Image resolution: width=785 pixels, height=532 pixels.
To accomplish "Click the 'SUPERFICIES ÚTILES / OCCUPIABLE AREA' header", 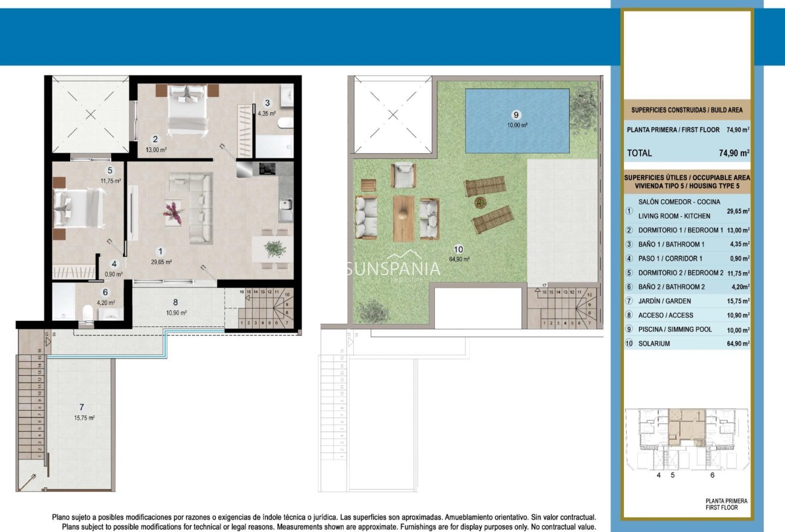I will [x=686, y=177].
